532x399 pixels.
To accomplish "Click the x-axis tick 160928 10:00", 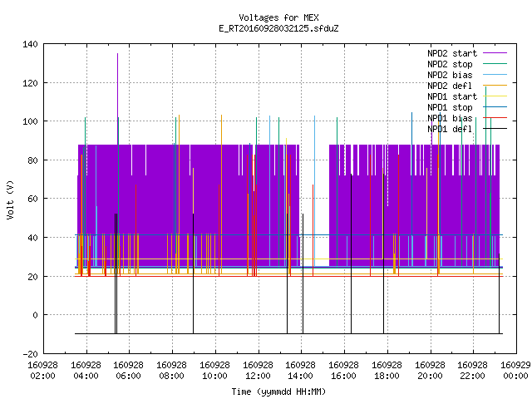I will (214, 371).
